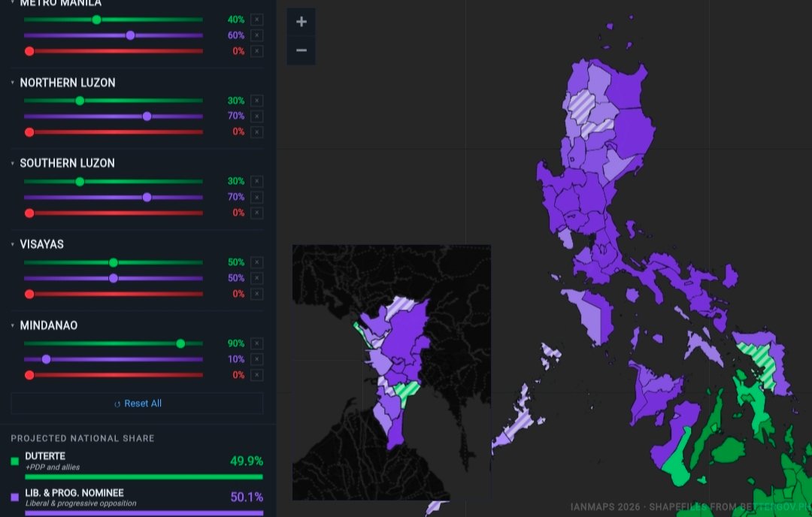
Task: Clear Visayas red 0% slider with x
Action: (257, 294)
